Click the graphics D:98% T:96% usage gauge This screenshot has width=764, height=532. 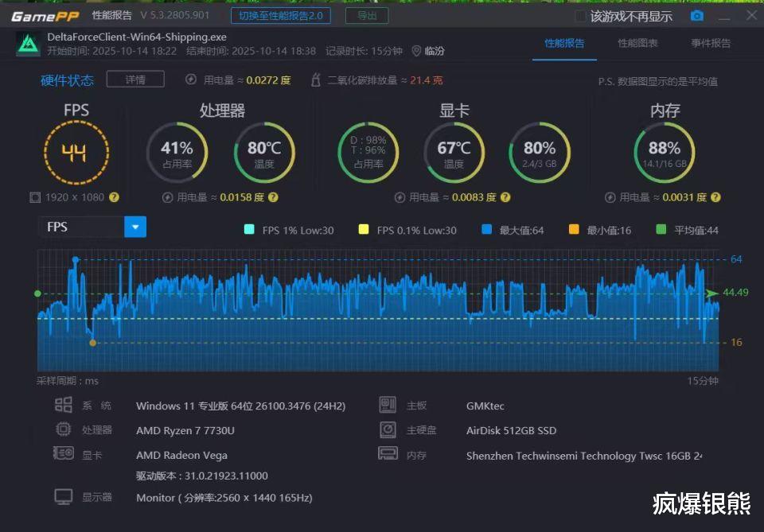click(368, 153)
